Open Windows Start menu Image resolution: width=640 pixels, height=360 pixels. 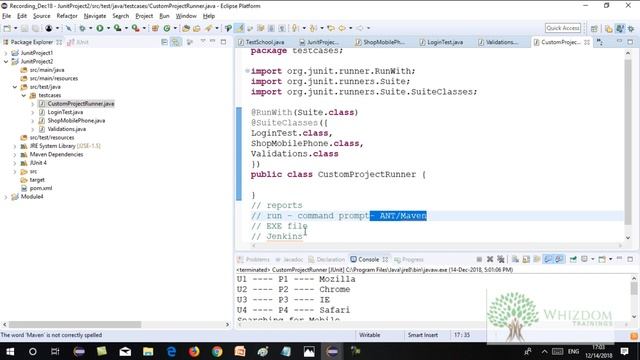point(10,351)
